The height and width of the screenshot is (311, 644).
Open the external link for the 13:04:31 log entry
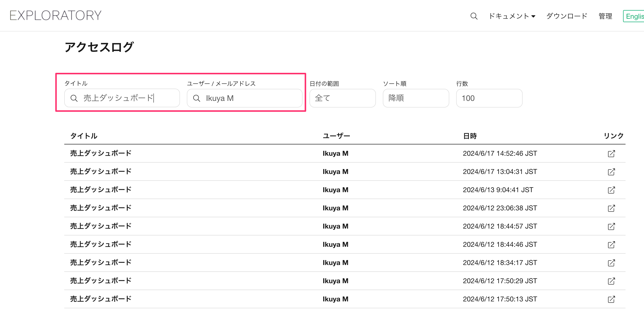[x=611, y=172]
